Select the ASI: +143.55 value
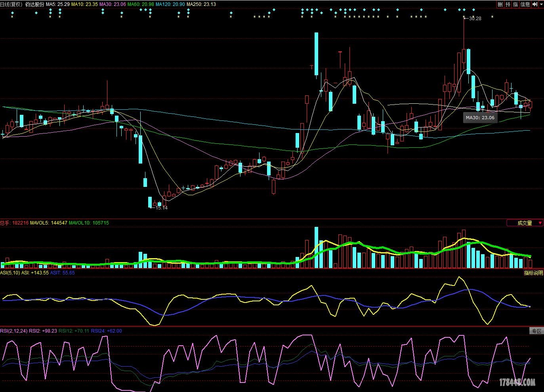Image resolution: width=544 pixels, height=392 pixels. point(35,273)
